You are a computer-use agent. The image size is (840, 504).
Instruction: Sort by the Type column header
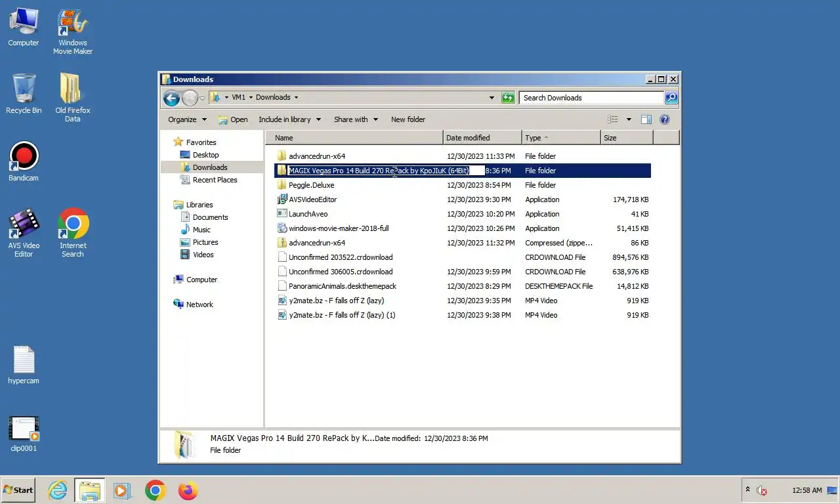[561, 138]
